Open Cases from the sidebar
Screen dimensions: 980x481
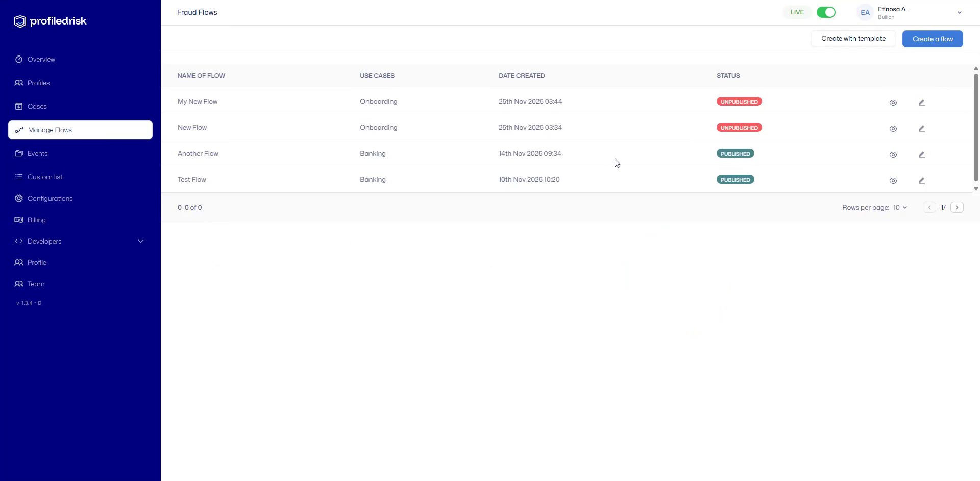coord(19,106)
